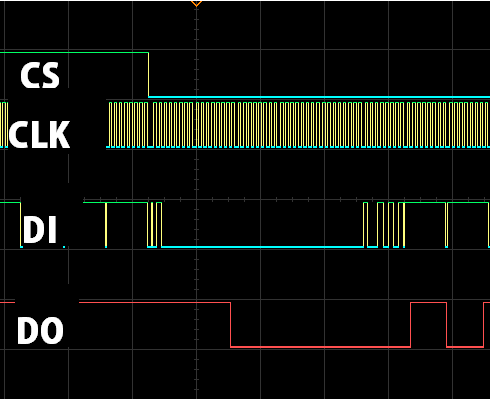Screen dimensions: 490x399
Task: Click the DI channel label
Action: 40,229
